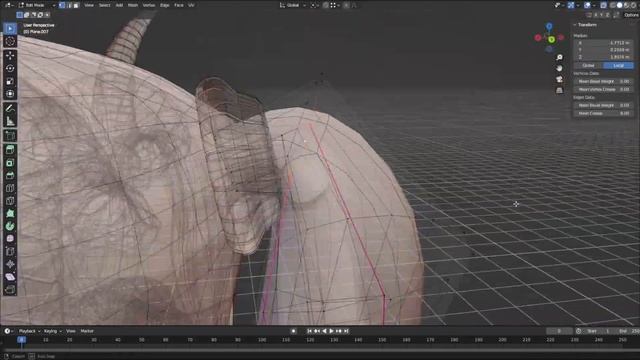Toggle snapping magnet in header
This screenshot has width=640, height=360.
326,5
